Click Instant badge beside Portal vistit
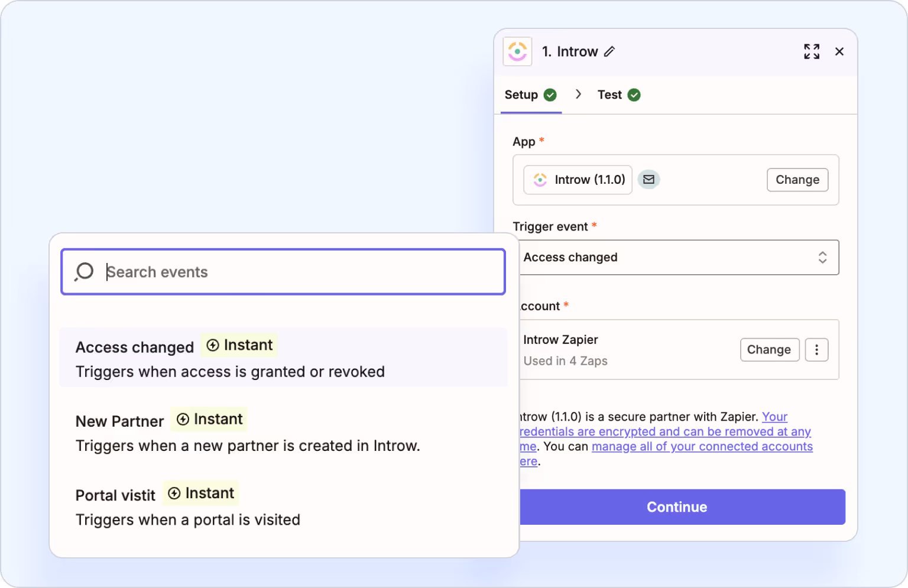Image resolution: width=908 pixels, height=588 pixels. pyautogui.click(x=201, y=493)
